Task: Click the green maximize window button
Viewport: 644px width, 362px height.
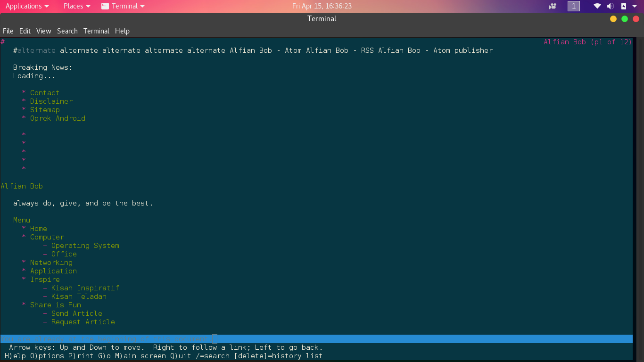Action: (625, 19)
